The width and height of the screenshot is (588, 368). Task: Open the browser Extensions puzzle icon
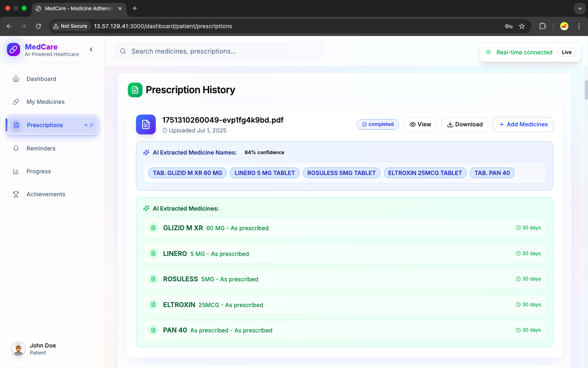[x=542, y=26]
